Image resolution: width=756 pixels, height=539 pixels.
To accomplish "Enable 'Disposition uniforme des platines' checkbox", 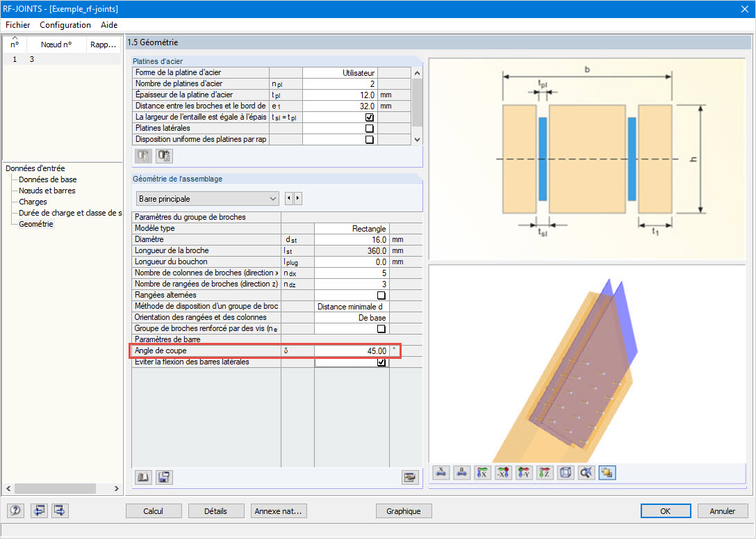I will [x=370, y=140].
